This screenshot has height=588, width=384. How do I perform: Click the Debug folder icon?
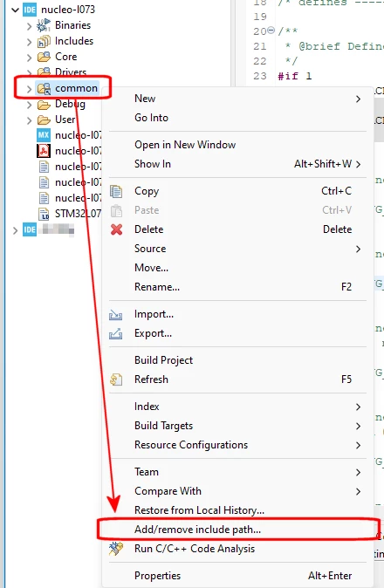pos(44,104)
